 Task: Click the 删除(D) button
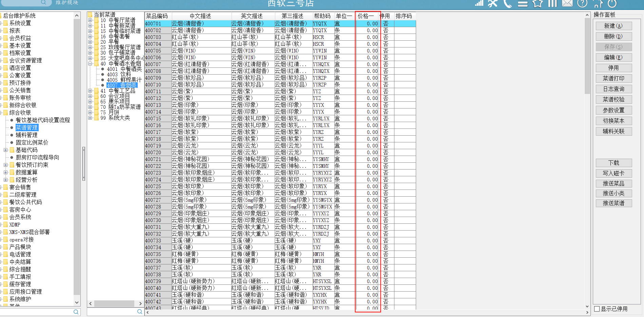(613, 37)
